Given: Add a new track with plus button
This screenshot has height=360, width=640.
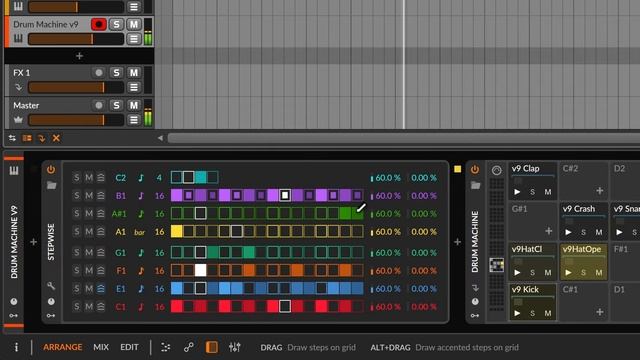Looking at the screenshot, I should point(79,56).
